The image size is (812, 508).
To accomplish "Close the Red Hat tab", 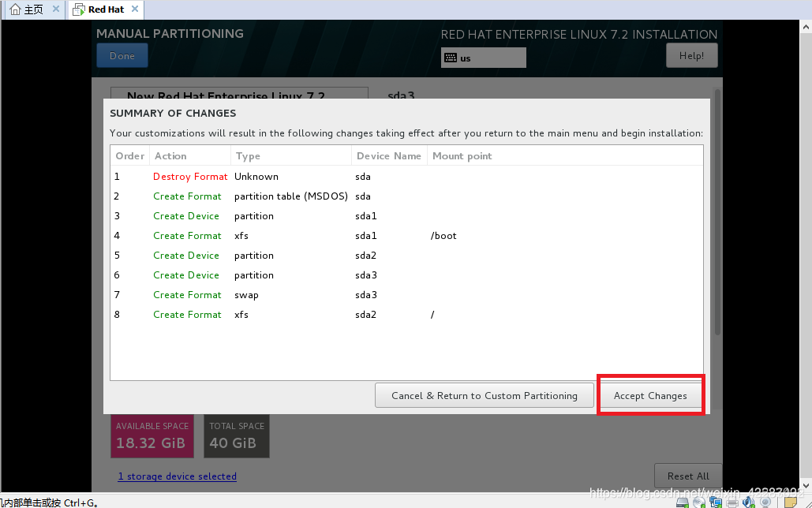I will (x=135, y=9).
